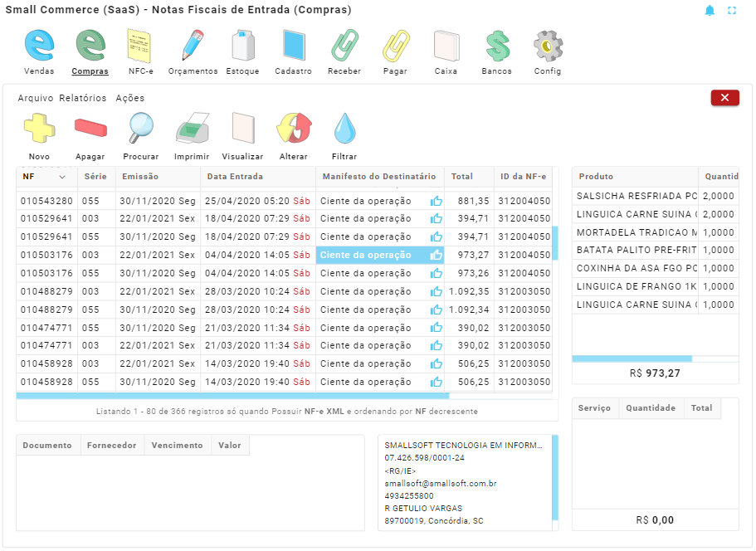Toggle thumbs-up on the highlighted 973,27 row
Image resolution: width=756 pixels, height=551 pixels.
(436, 256)
